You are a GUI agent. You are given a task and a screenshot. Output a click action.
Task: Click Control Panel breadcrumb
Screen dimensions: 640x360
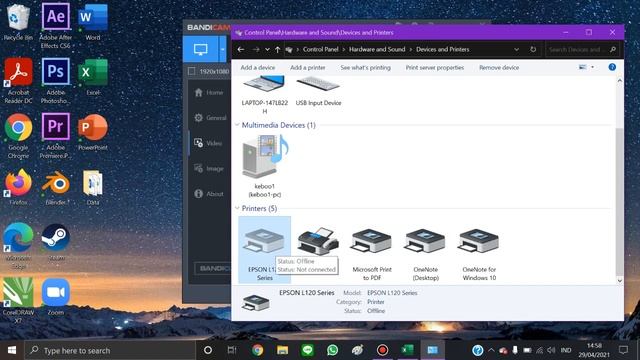pyautogui.click(x=320, y=49)
